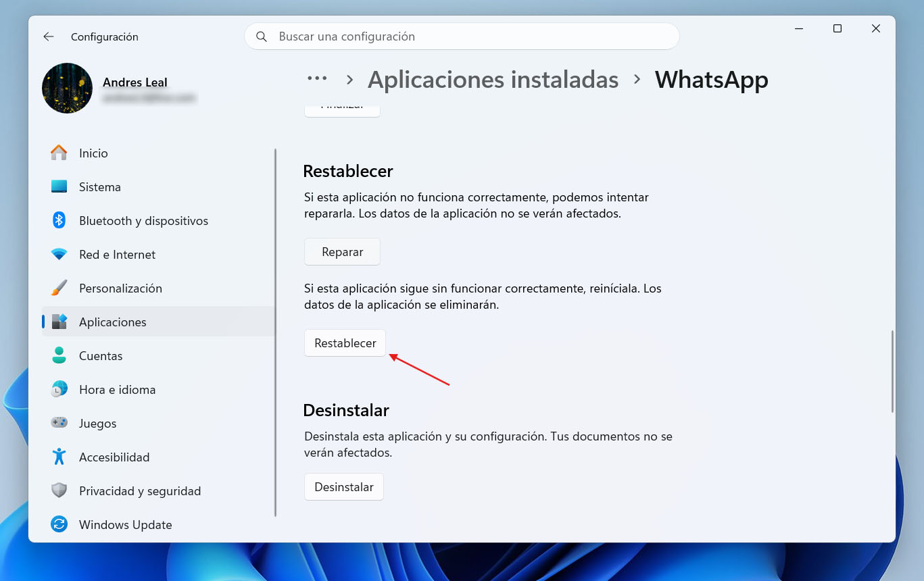This screenshot has height=581, width=924.
Task: Click the search magnifier icon
Action: click(x=262, y=36)
